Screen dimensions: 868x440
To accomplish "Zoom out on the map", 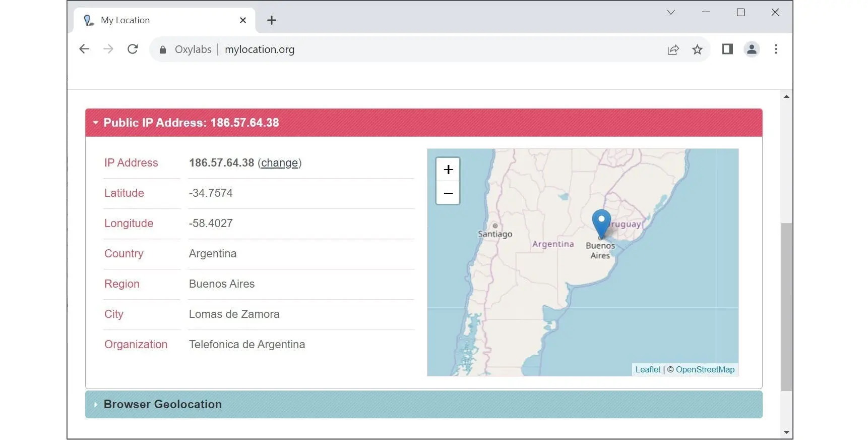I will (x=448, y=193).
